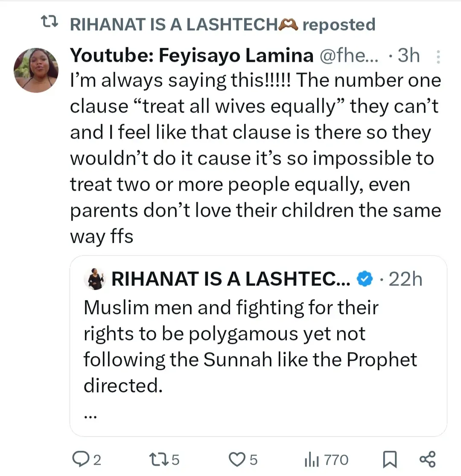Tap the share icon
This screenshot has height=476, width=461.
click(x=427, y=459)
